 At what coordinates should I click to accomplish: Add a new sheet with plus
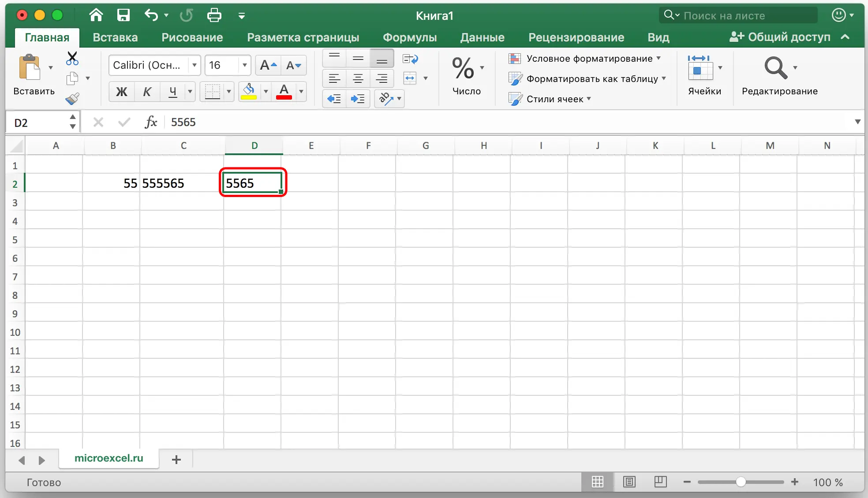click(x=176, y=460)
